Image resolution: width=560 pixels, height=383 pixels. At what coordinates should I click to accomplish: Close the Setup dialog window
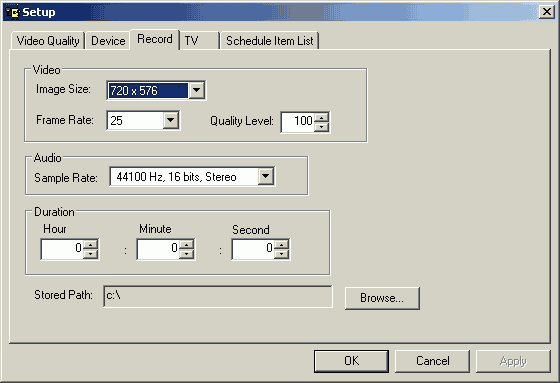(546, 12)
